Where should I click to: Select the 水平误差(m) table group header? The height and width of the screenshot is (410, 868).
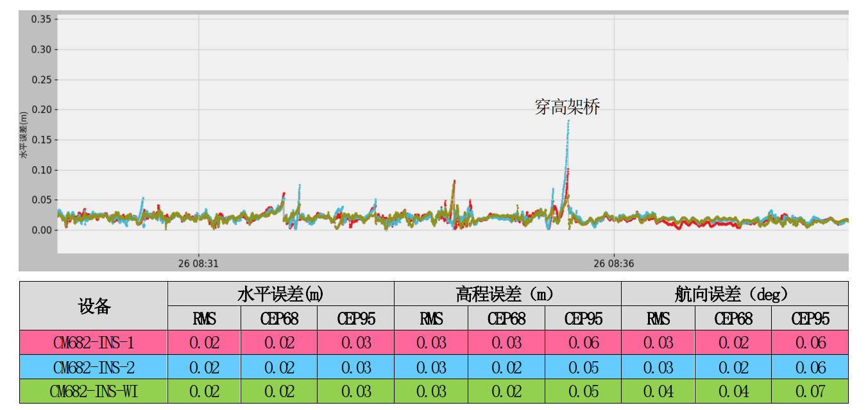(x=280, y=294)
